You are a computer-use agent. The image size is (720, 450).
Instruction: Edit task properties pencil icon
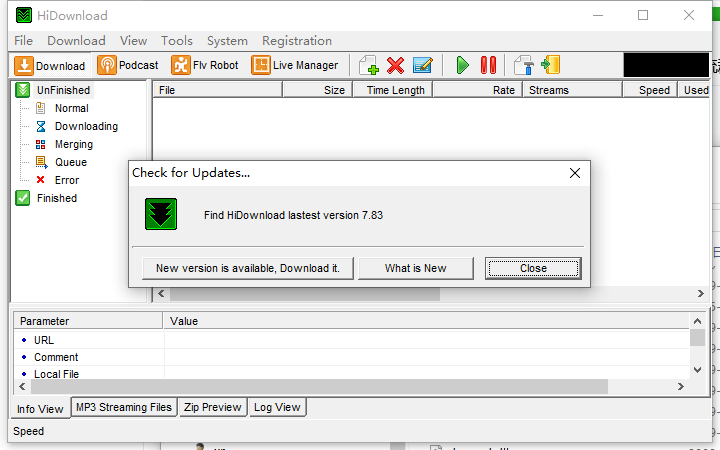pos(422,65)
